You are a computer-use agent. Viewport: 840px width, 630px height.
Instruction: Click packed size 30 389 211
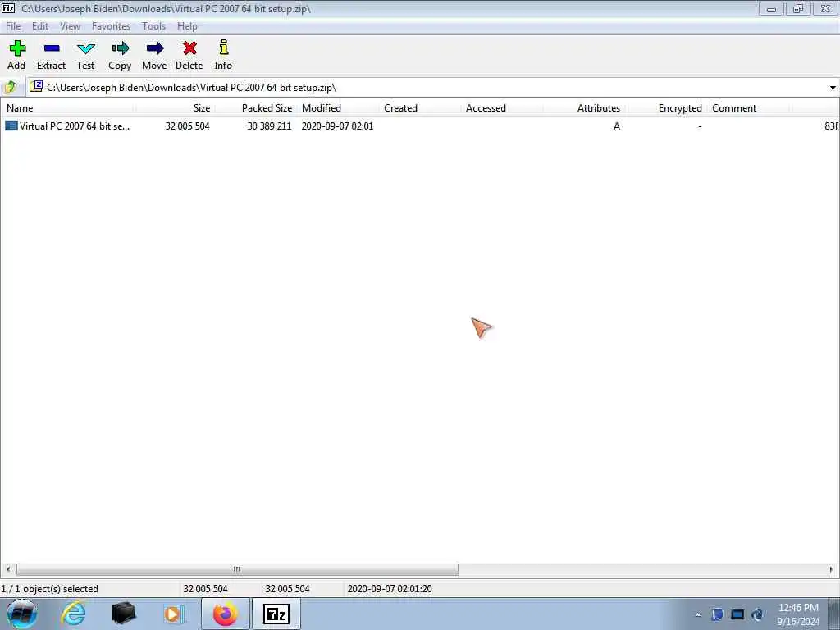point(269,126)
